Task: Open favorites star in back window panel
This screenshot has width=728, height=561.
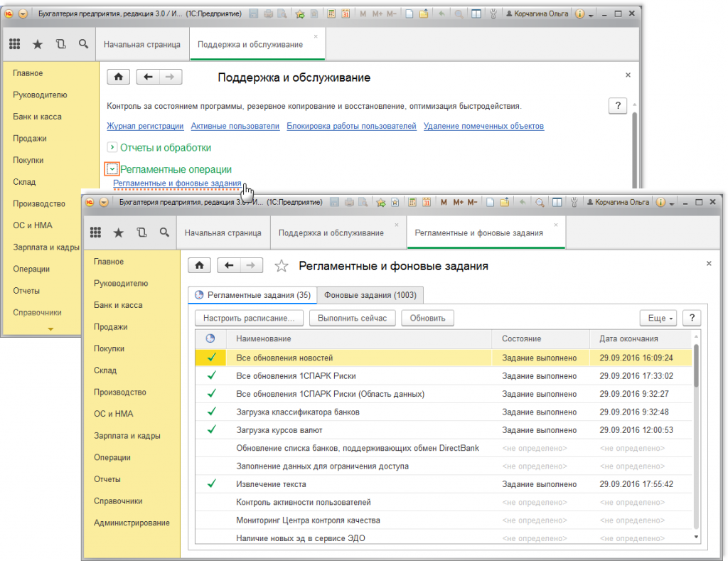Action: coord(38,44)
